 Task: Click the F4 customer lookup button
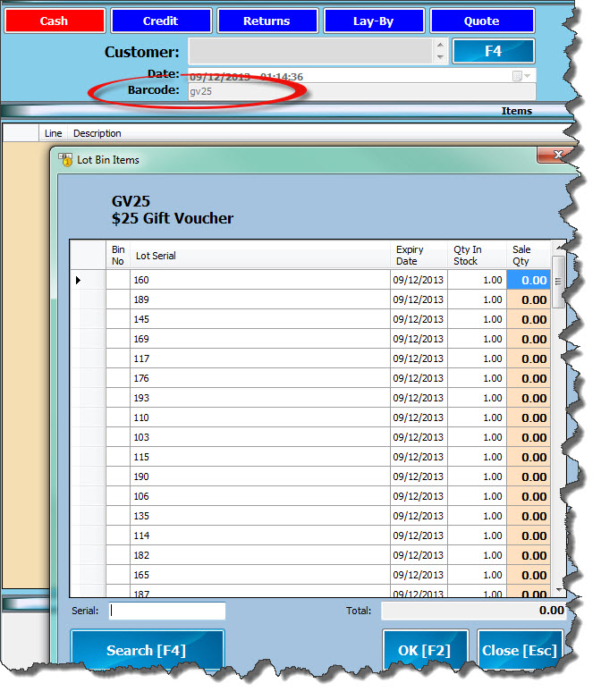(x=494, y=51)
